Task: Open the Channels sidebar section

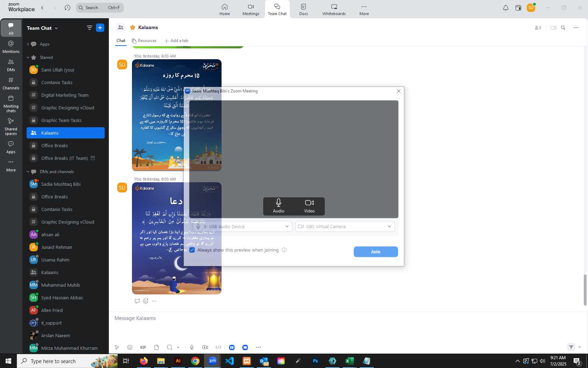Action: pos(11,83)
